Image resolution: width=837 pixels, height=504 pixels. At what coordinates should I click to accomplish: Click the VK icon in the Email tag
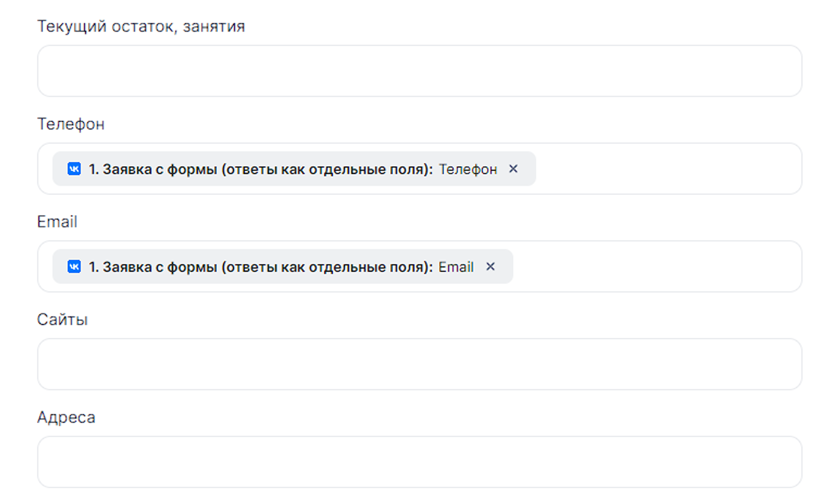[74, 267]
